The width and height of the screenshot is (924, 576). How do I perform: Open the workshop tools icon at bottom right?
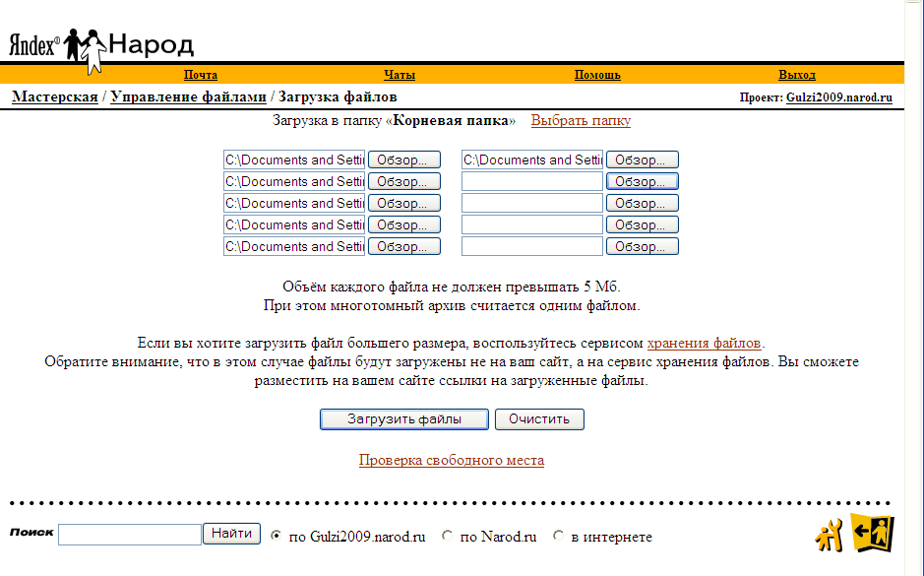[x=830, y=536]
